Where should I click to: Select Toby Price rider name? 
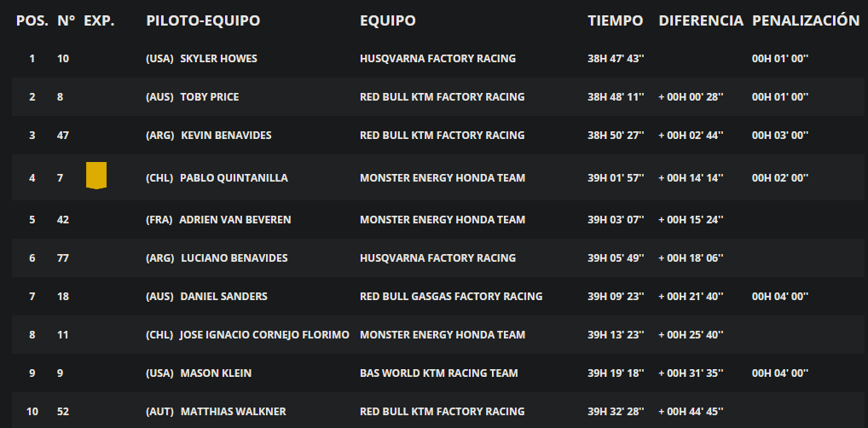pos(209,97)
